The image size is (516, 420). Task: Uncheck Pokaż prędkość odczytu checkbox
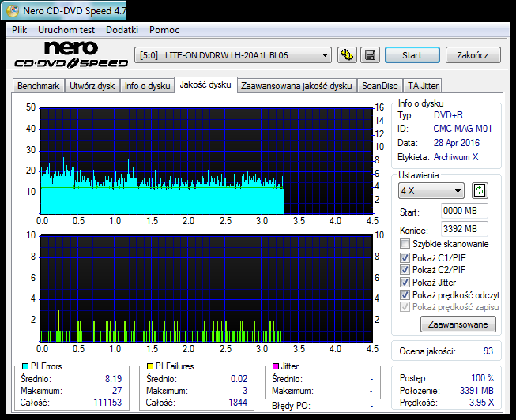tap(405, 294)
